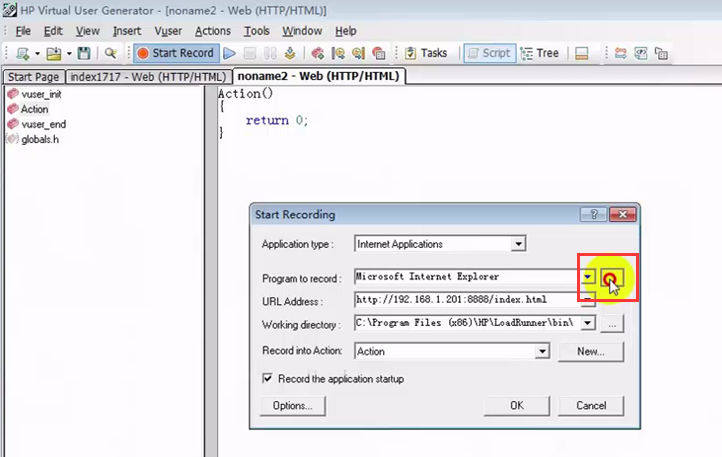
Task: Open the Vuser menu
Action: pyautogui.click(x=168, y=31)
